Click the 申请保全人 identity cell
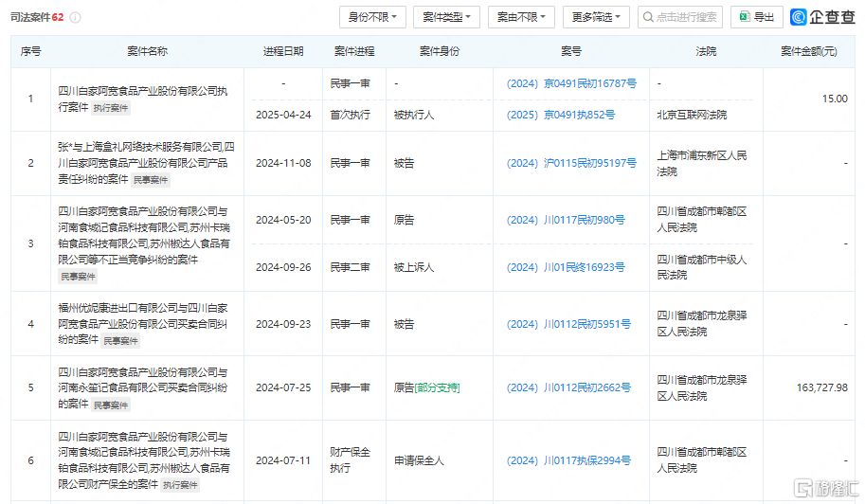 coord(419,460)
